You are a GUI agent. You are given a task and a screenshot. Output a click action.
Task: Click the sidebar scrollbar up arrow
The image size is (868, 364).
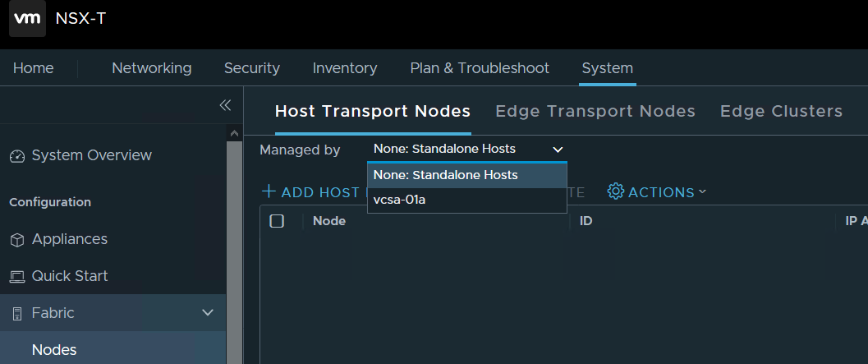pyautogui.click(x=234, y=133)
